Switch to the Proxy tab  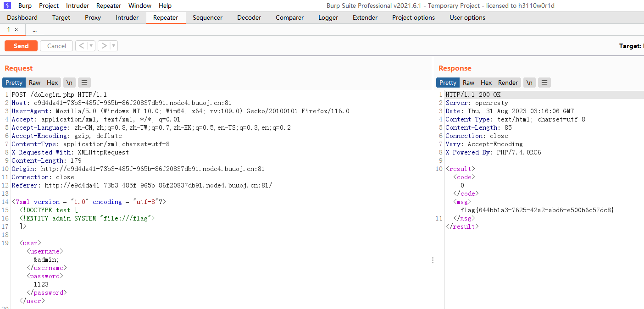tap(93, 17)
